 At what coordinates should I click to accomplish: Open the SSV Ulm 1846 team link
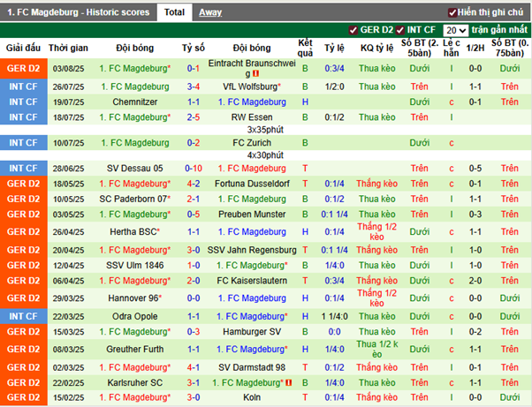pyautogui.click(x=134, y=266)
